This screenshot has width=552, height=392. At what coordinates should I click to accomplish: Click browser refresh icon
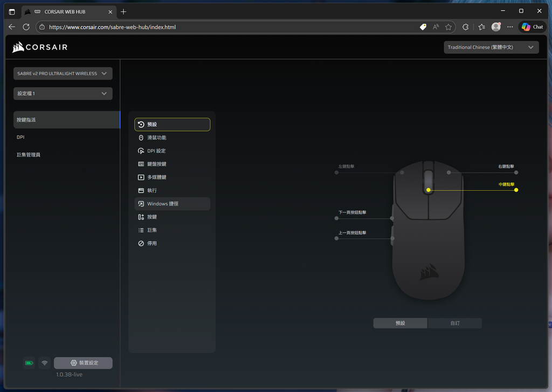[x=26, y=27]
